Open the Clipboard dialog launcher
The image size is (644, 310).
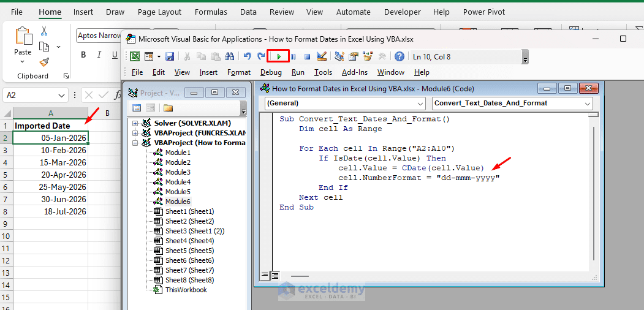tap(66, 77)
